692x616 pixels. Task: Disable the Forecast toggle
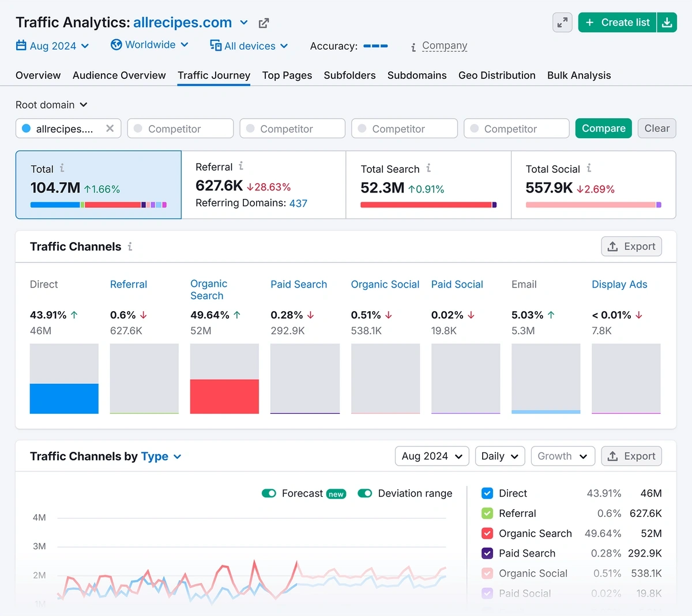[269, 493]
